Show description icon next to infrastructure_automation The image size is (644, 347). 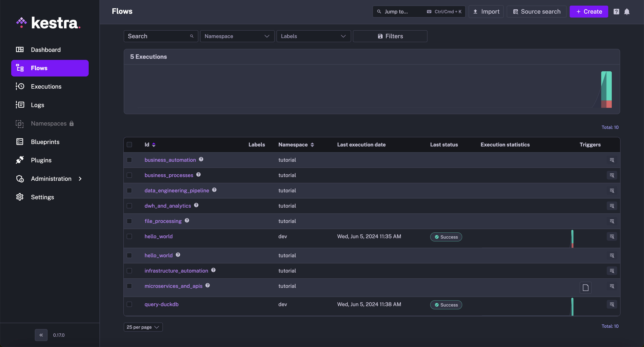click(x=213, y=270)
